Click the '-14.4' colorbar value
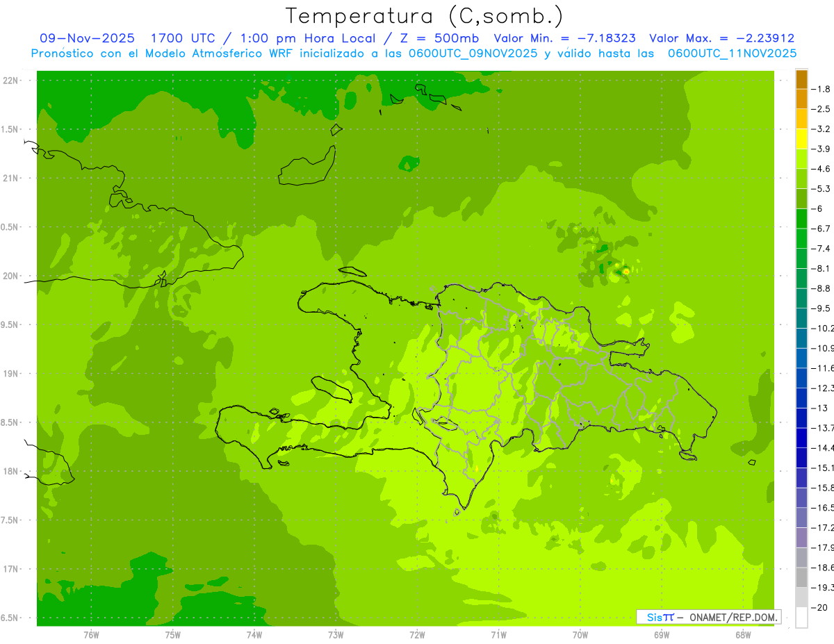The height and width of the screenshot is (644, 834). (x=823, y=448)
